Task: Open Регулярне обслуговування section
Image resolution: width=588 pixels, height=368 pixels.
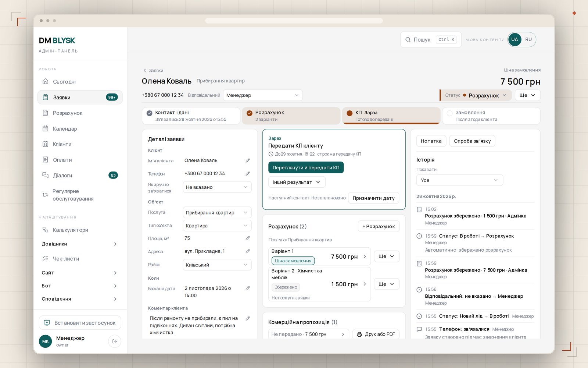Action: tap(80, 195)
